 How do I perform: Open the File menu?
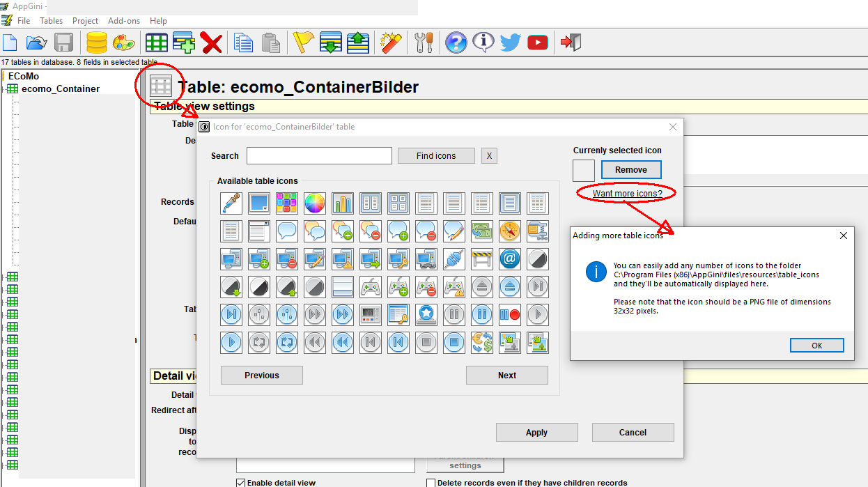[24, 21]
